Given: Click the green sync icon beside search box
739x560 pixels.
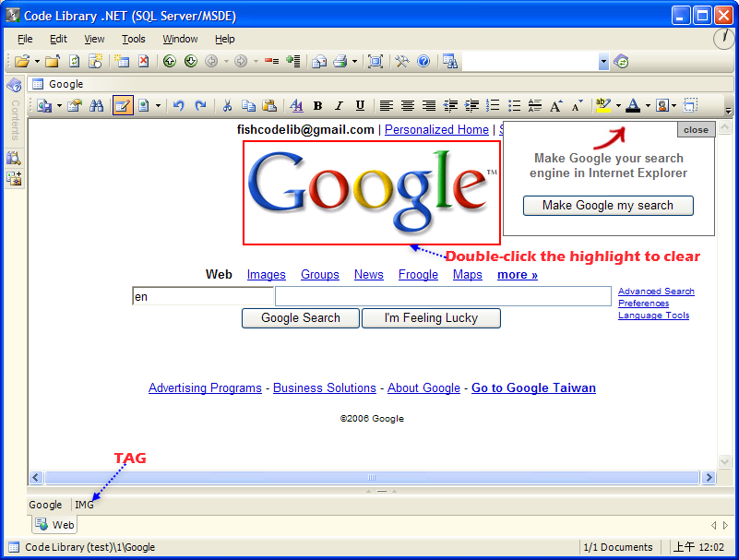Looking at the screenshot, I should [621, 61].
